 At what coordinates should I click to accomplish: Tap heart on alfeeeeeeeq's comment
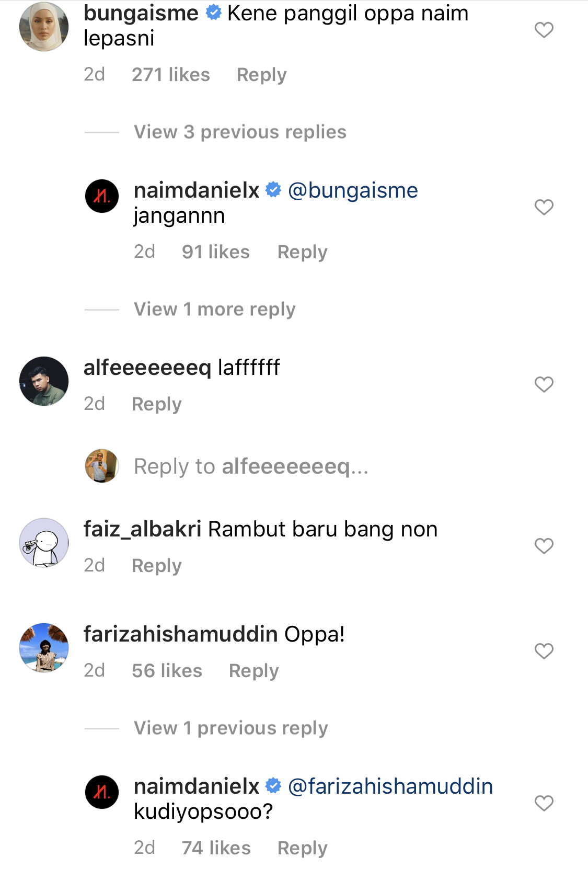544,385
